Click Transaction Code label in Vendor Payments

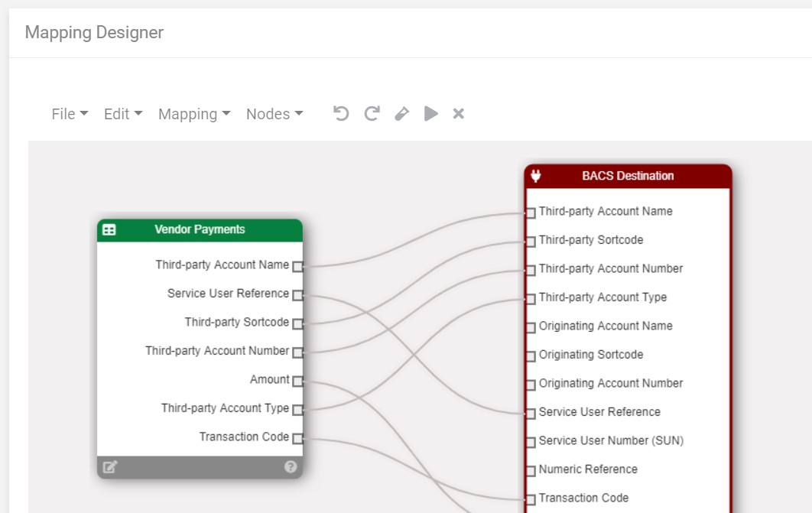tap(244, 437)
